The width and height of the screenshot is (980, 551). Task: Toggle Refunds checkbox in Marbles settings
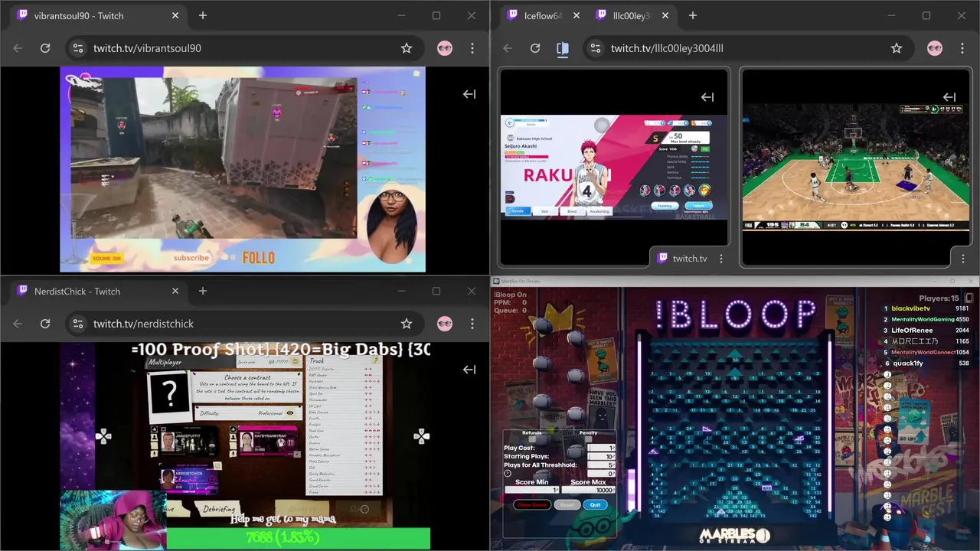[x=532, y=439]
